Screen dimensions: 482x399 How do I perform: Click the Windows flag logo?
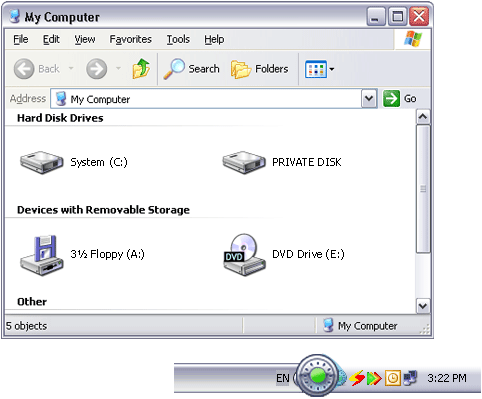tap(413, 39)
